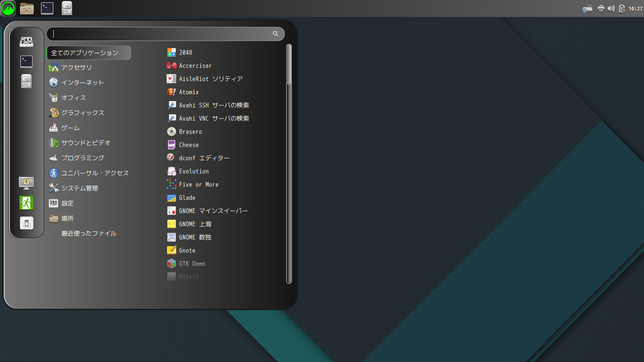Open settings icon in menu favorites sidebar

pos(26,42)
